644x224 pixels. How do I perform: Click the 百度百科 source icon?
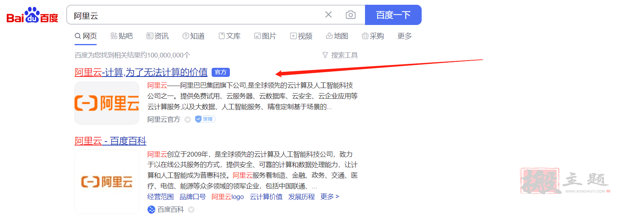(151, 210)
